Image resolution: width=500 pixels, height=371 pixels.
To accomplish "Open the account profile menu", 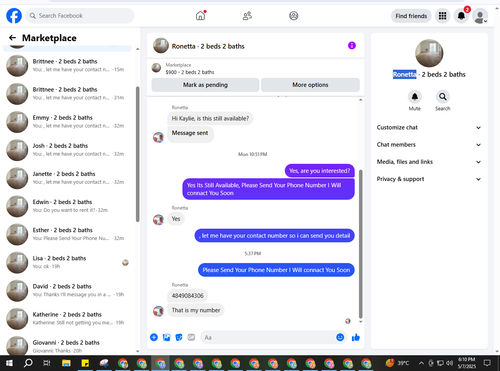I will 480,16.
